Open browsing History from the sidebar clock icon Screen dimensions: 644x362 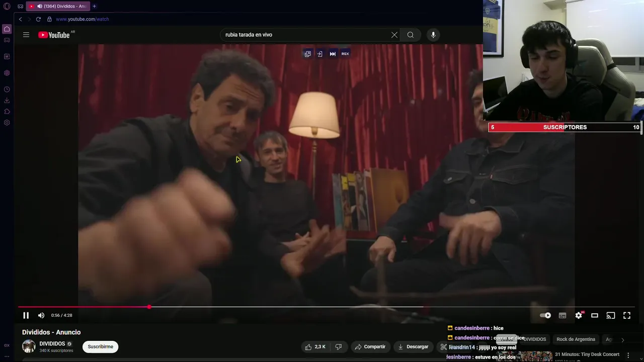click(x=7, y=89)
